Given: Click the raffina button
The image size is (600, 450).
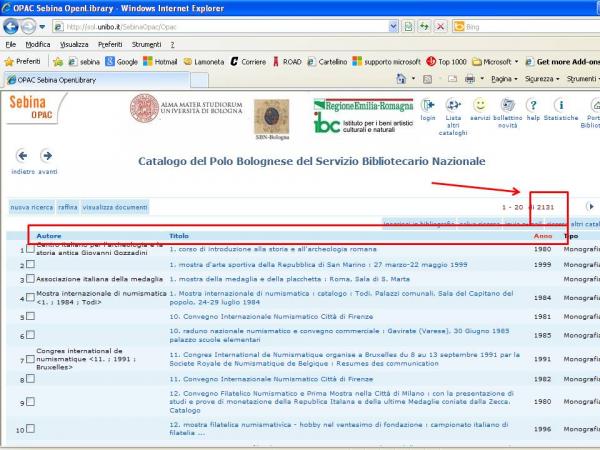Looking at the screenshot, I should click(x=68, y=207).
